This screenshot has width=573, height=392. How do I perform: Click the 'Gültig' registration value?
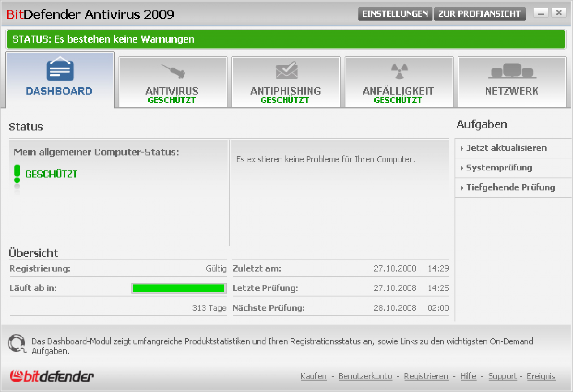(x=216, y=269)
